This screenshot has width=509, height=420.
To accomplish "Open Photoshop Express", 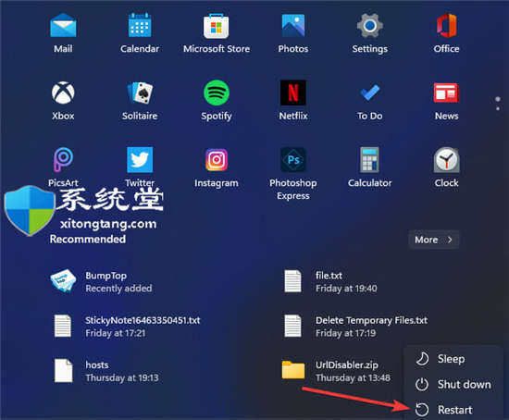I will (x=293, y=174).
